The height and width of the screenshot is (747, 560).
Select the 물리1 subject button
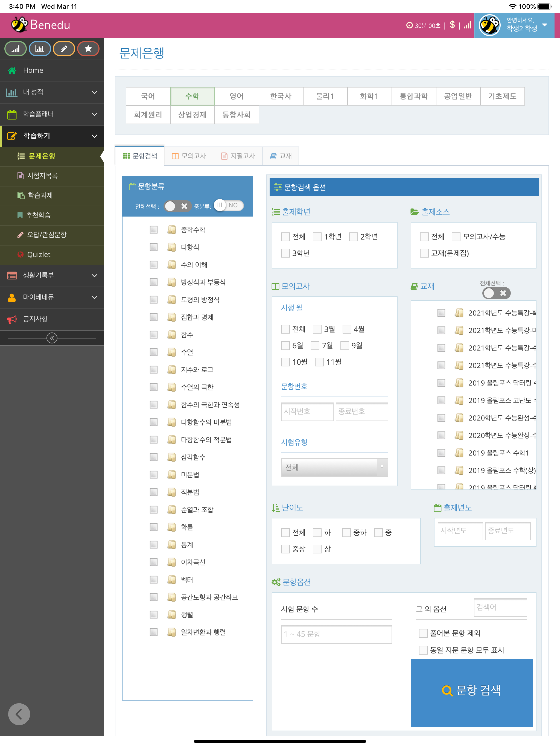click(325, 96)
